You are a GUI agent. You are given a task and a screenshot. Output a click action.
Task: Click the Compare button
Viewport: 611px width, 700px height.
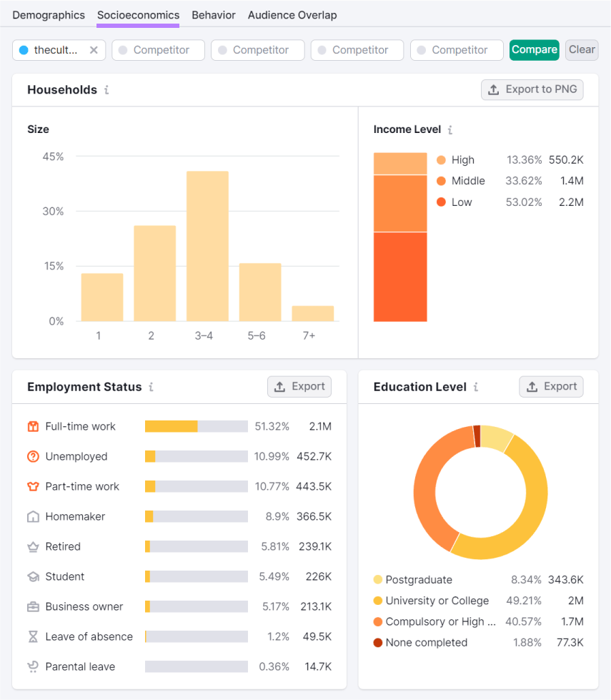(x=534, y=50)
